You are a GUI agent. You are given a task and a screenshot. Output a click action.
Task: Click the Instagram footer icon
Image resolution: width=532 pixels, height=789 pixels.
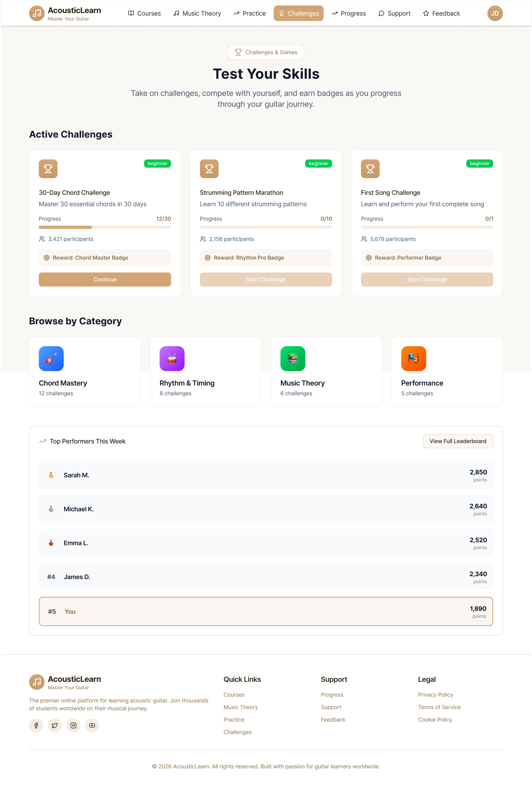73,725
